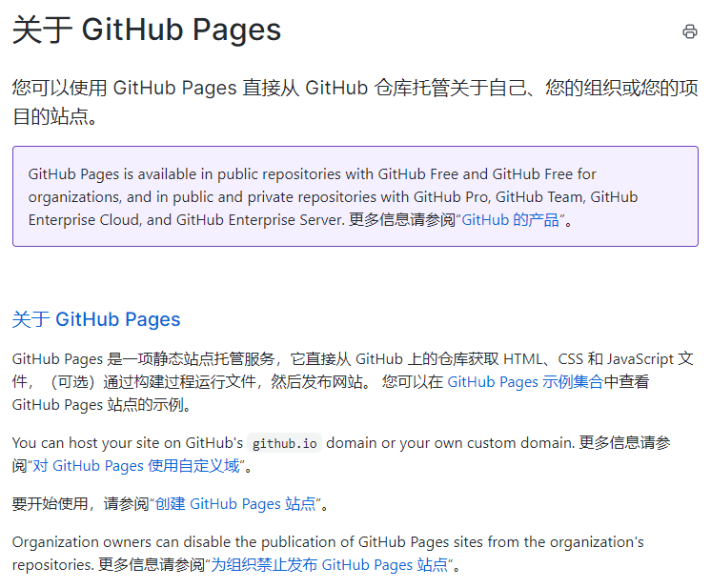The width and height of the screenshot is (711, 588).
Task: Follow the "对 GitHub Pages 使用自定义域" link
Action: (x=136, y=466)
